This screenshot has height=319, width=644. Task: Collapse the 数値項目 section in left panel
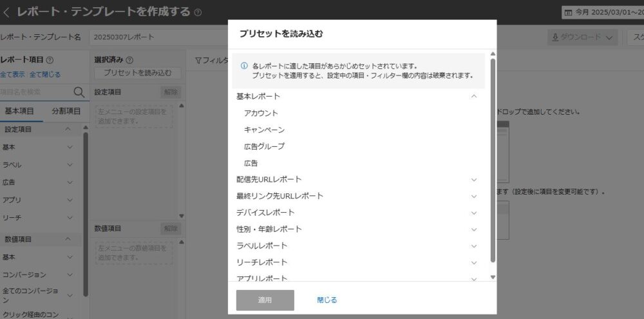point(68,239)
